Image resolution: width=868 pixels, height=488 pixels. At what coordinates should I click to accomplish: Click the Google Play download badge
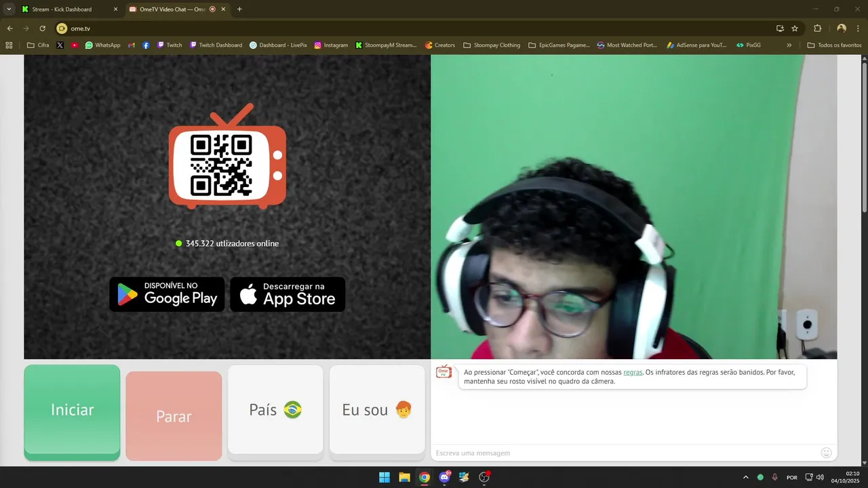(167, 294)
